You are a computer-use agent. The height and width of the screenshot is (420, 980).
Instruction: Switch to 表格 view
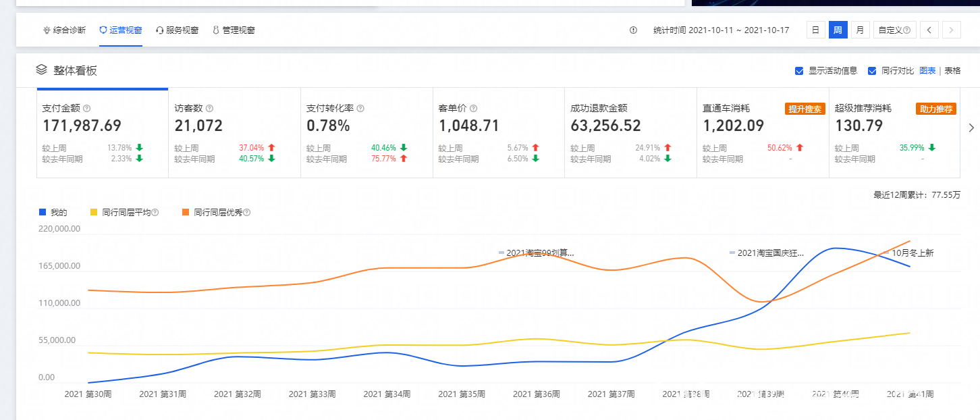click(952, 71)
